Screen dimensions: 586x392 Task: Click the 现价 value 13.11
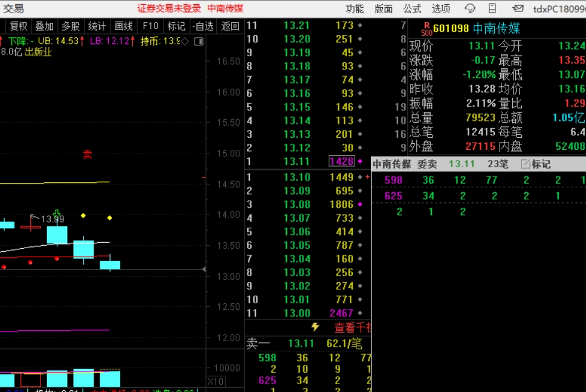click(x=481, y=46)
